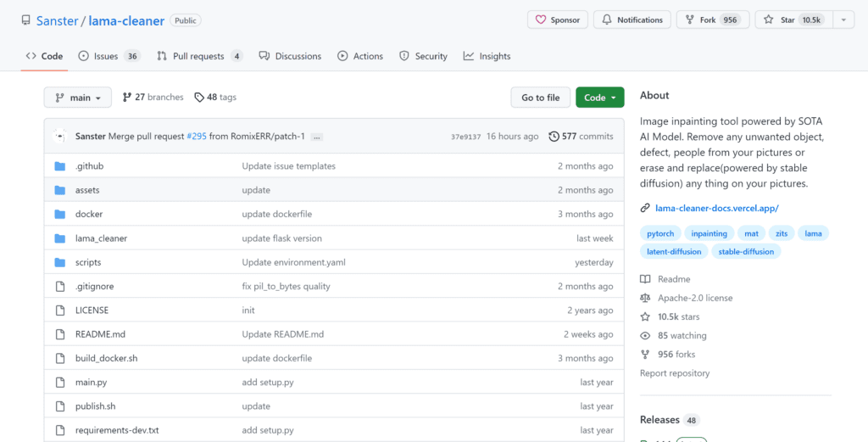Open the Discussions tab
868x442 pixels.
[x=290, y=56]
